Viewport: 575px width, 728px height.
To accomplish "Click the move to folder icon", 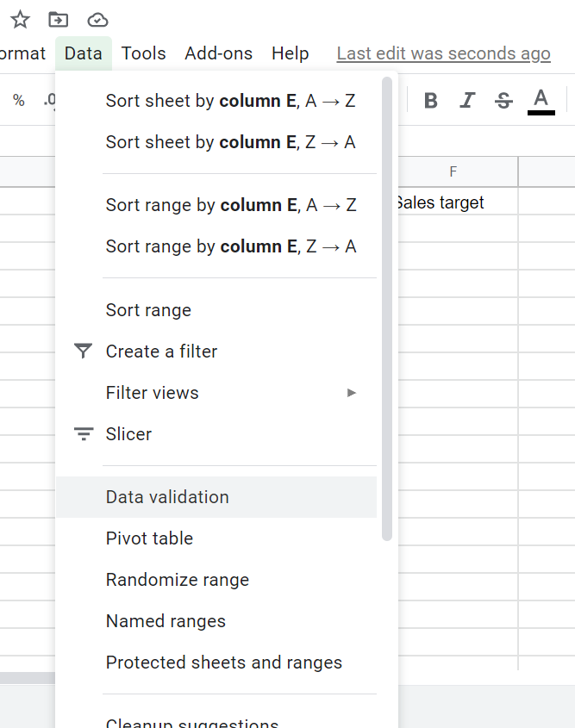I will [58, 19].
